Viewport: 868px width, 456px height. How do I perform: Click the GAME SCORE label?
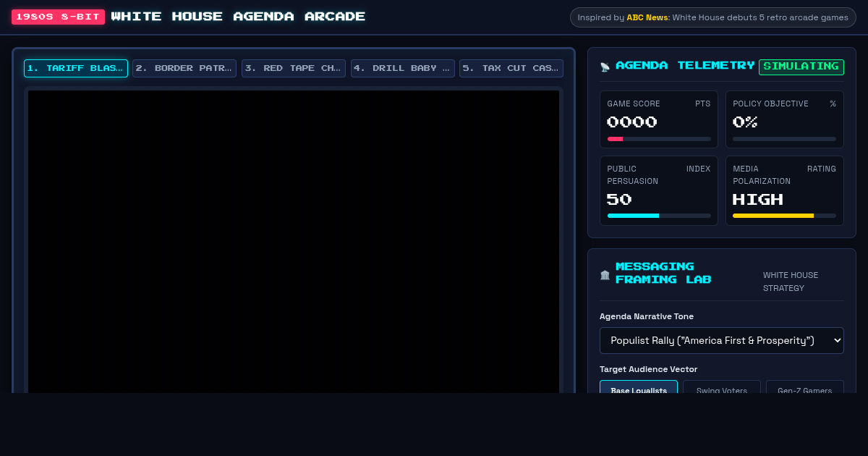tap(634, 104)
